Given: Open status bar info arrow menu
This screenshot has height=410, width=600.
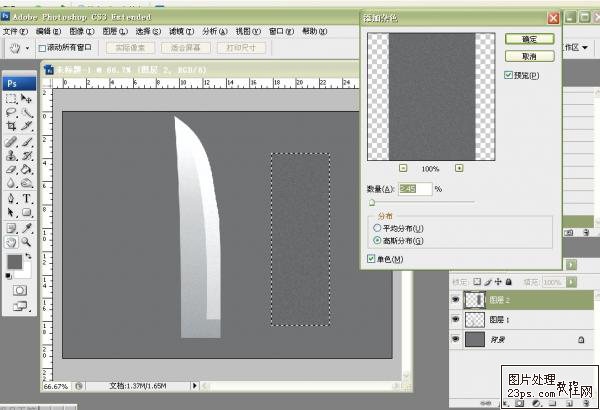Looking at the screenshot, I should pos(194,386).
